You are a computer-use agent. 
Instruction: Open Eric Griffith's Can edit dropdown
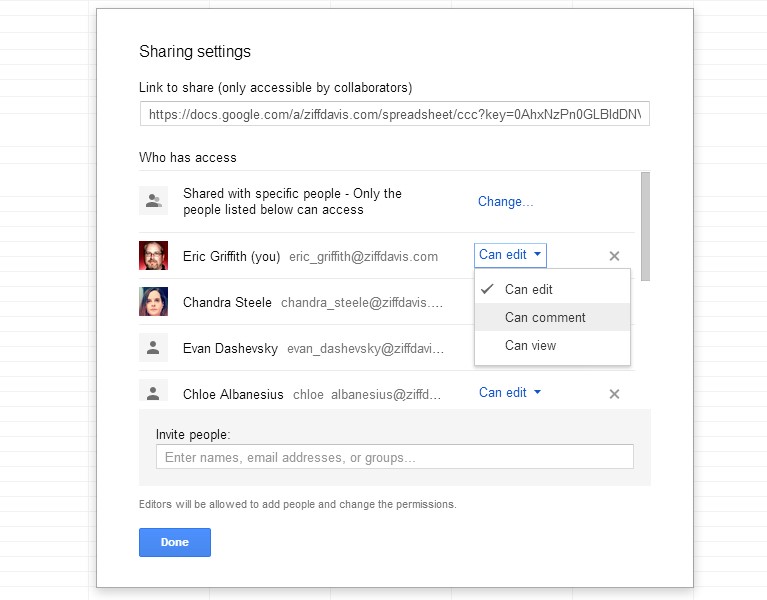510,255
